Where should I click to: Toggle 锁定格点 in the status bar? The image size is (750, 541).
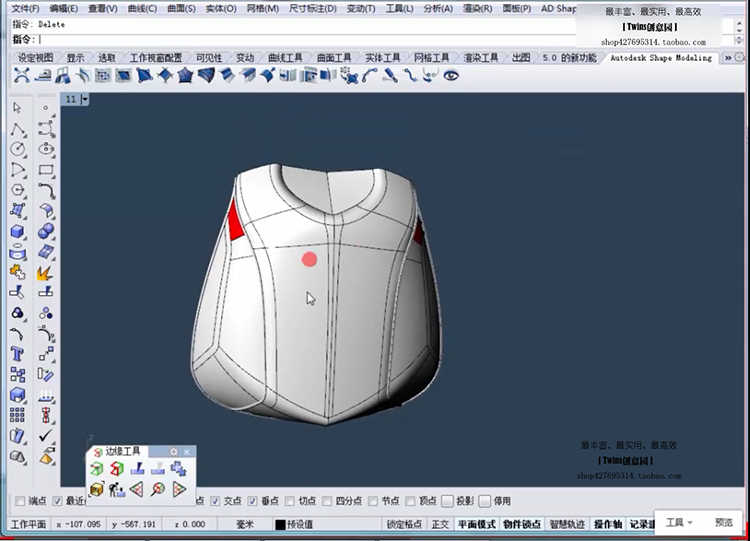point(404,524)
